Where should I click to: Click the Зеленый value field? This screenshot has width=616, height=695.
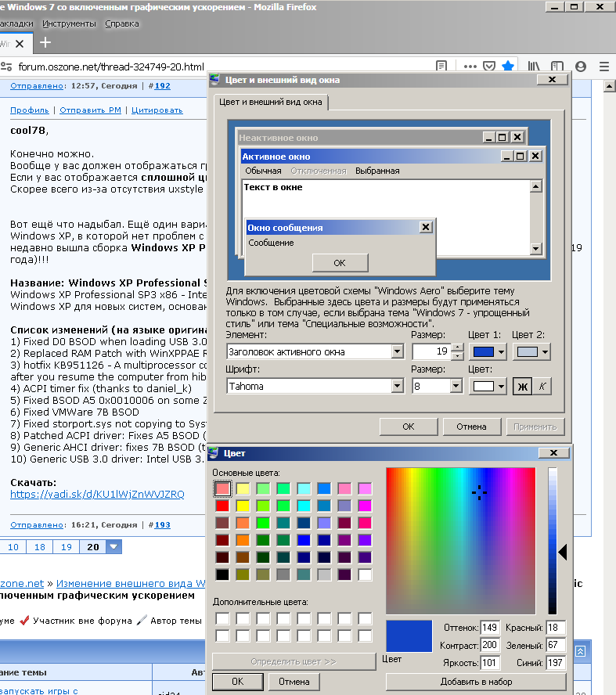556,645
